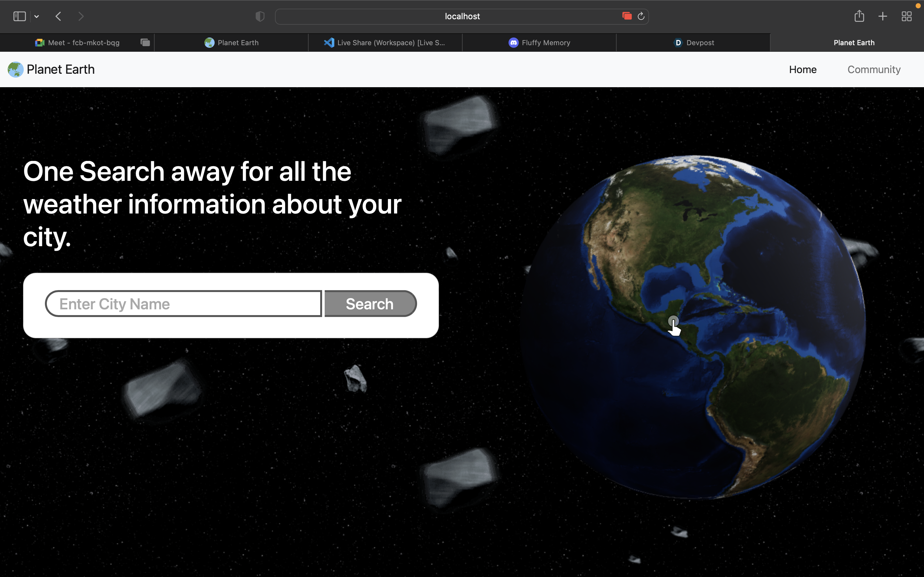Click the forward navigation arrow
This screenshot has height=577, width=924.
tap(81, 16)
